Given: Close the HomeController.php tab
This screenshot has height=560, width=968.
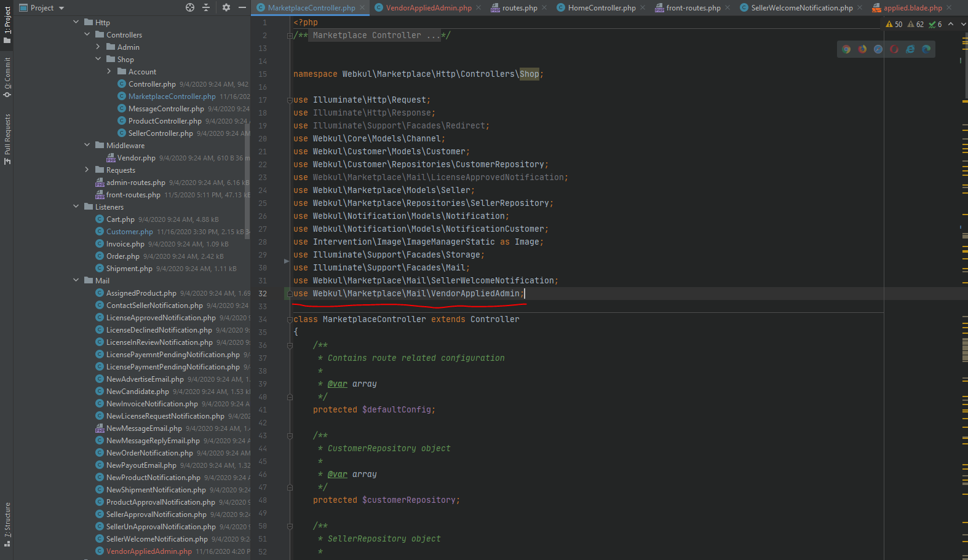Looking at the screenshot, I should coord(643,8).
